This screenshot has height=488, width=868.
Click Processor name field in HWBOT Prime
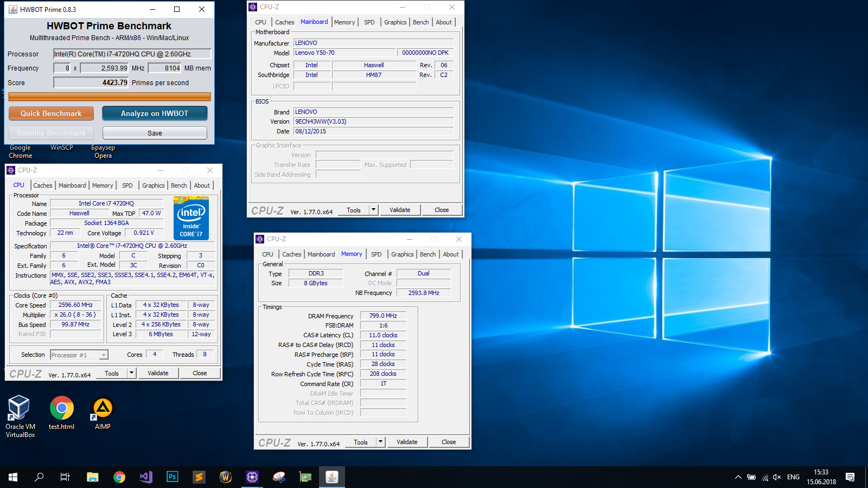click(132, 54)
